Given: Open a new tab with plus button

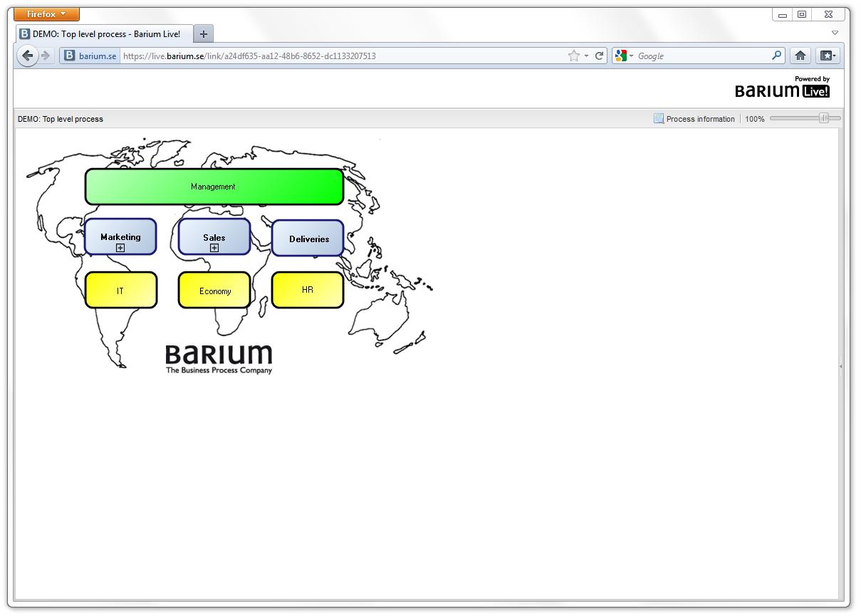Looking at the screenshot, I should point(203,33).
